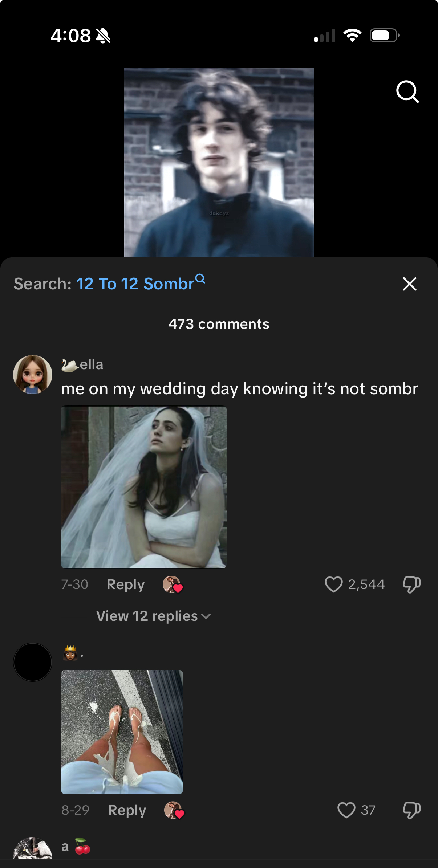The width and height of the screenshot is (438, 868).
Task: Reply to ella's wedding day comment
Action: (126, 584)
